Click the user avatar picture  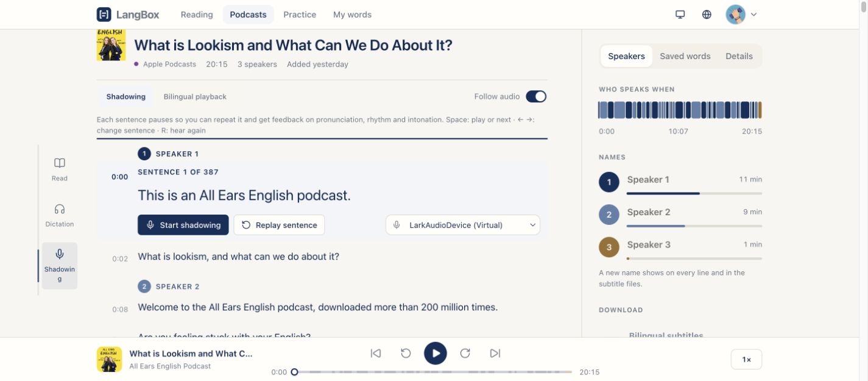point(736,15)
